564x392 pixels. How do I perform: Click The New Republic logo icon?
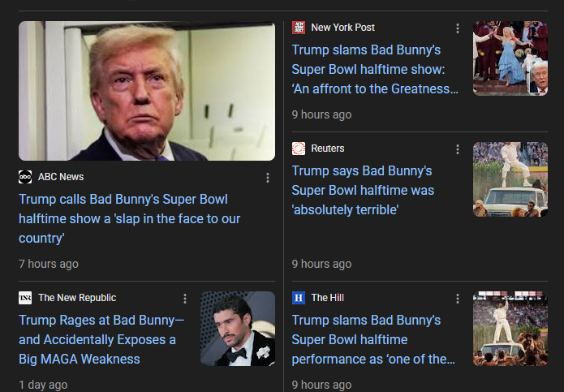(25, 298)
